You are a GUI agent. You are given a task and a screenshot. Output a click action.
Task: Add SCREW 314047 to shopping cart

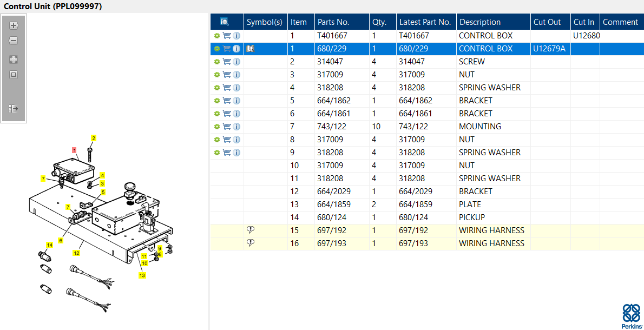click(226, 62)
